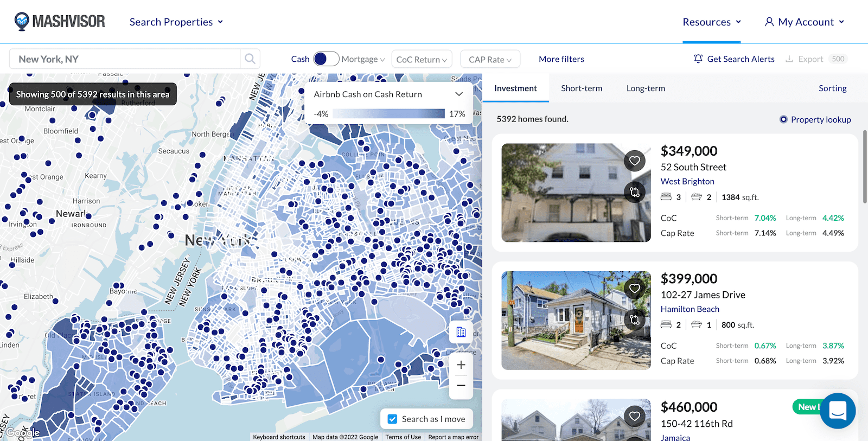The height and width of the screenshot is (441, 868).
Task: Click map Terms of Use link
Action: coord(403,437)
